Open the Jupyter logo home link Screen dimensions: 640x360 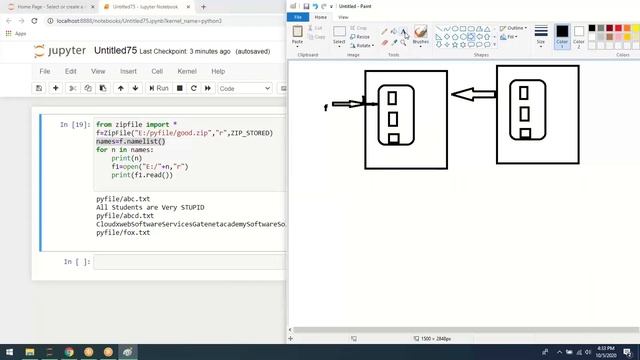tap(60, 51)
